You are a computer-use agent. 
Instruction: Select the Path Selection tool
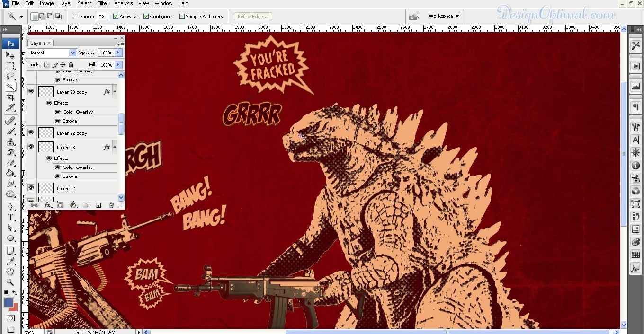tap(10, 228)
